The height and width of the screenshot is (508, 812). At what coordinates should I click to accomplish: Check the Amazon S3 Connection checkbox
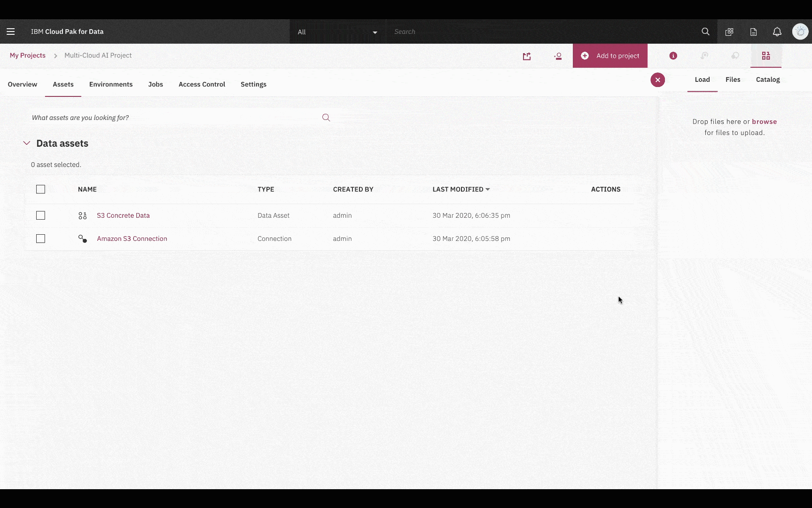coord(41,238)
